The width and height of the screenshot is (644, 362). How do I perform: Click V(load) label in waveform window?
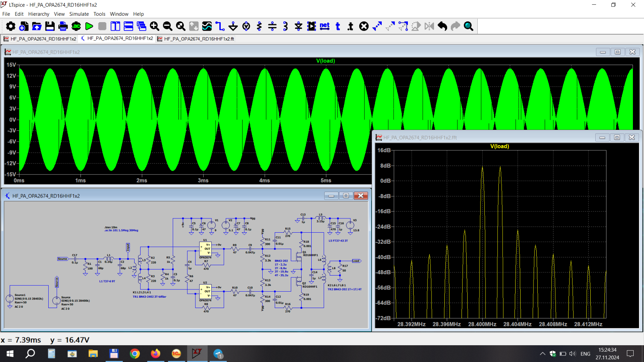pyautogui.click(x=326, y=61)
